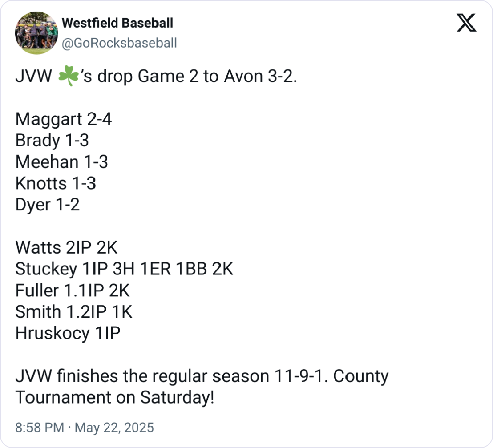Click the 'Hruskocy 1IP' pitching line
The width and height of the screenshot is (493, 448).
click(68, 333)
